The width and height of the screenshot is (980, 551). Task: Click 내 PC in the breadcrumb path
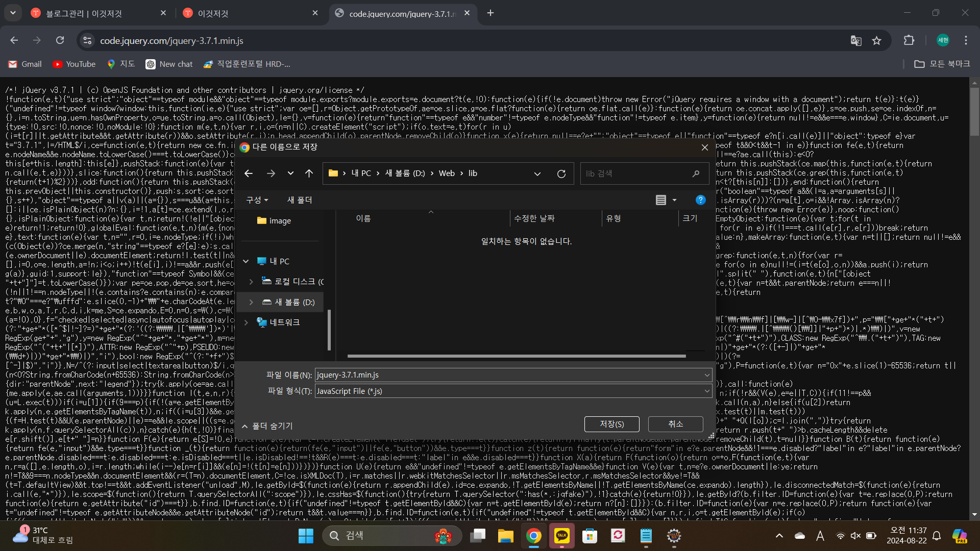point(361,173)
